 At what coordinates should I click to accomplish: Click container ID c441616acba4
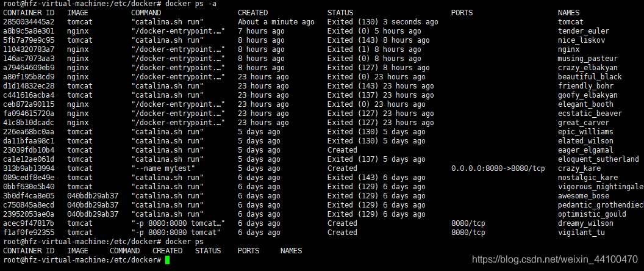coord(29,95)
